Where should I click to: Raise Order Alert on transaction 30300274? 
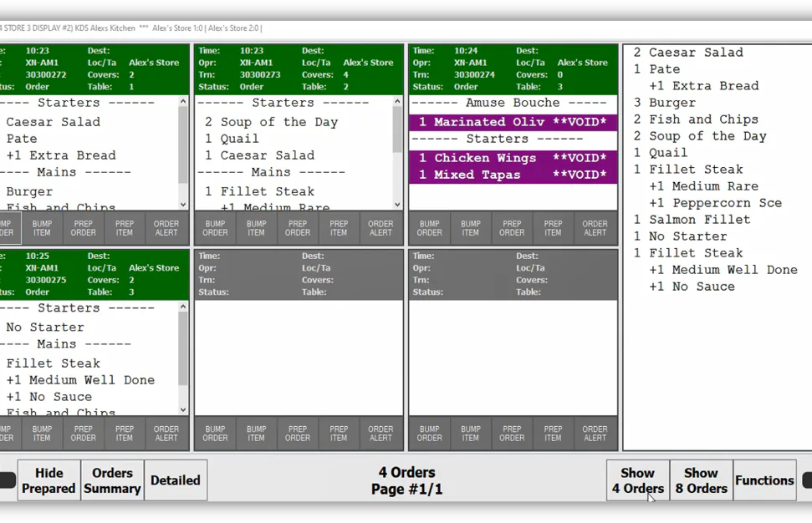pos(595,228)
